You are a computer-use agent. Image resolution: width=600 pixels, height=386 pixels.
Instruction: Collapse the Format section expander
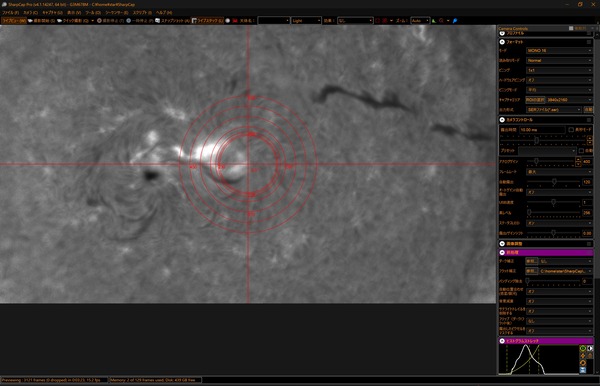pyautogui.click(x=502, y=42)
